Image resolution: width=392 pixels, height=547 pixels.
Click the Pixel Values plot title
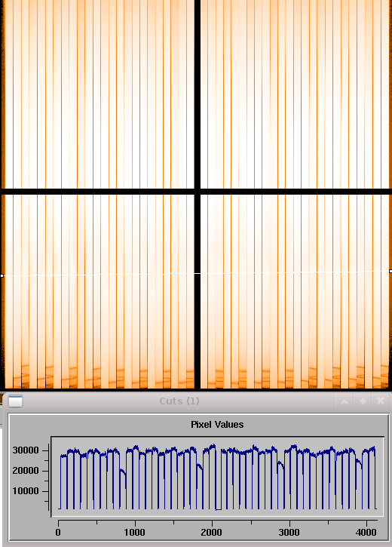click(217, 425)
